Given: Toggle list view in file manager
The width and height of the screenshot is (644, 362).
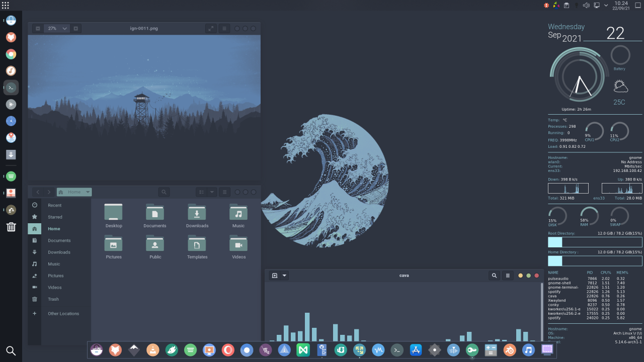Looking at the screenshot, I should pyautogui.click(x=201, y=192).
